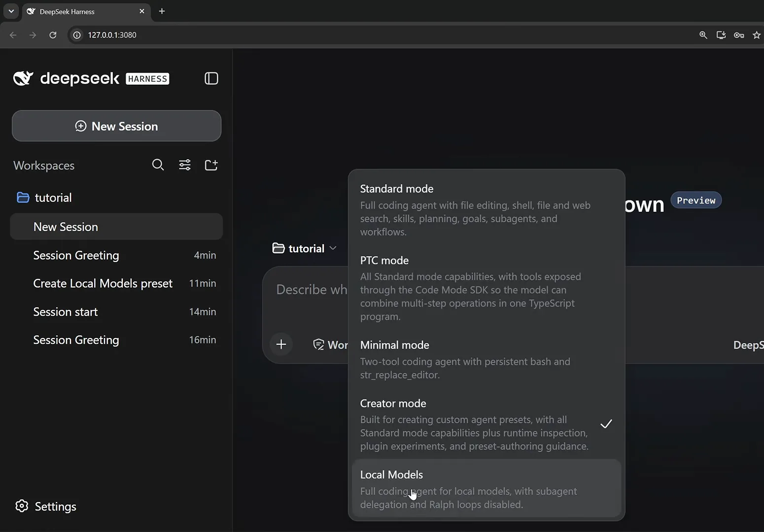Select Standard mode option

pos(486,210)
